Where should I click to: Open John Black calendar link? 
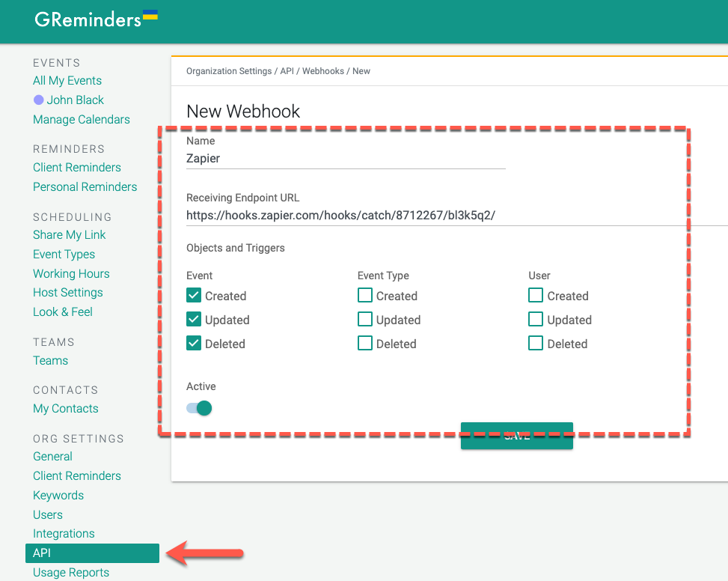point(76,100)
